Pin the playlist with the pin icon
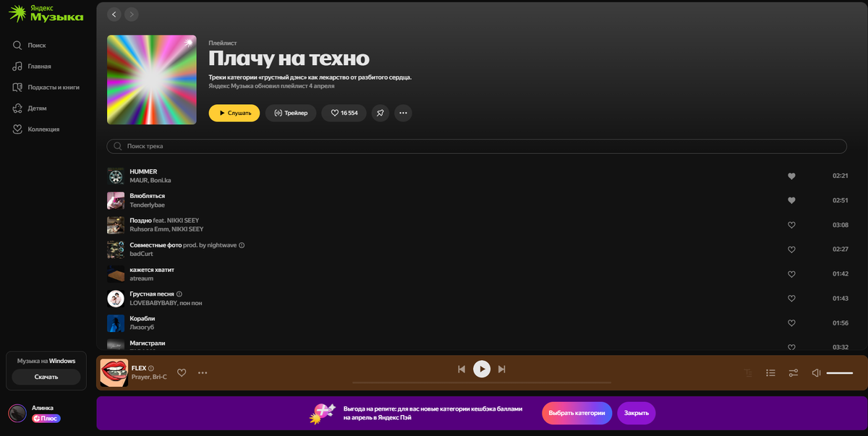 tap(380, 113)
